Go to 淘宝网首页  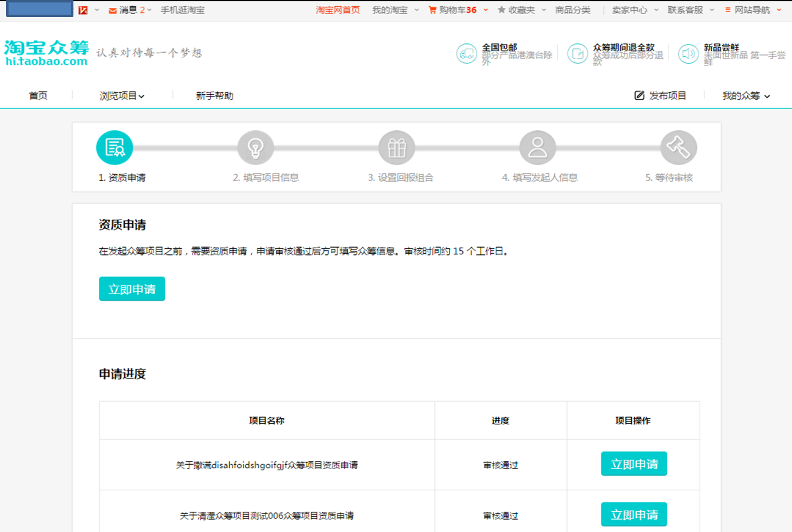click(x=338, y=10)
